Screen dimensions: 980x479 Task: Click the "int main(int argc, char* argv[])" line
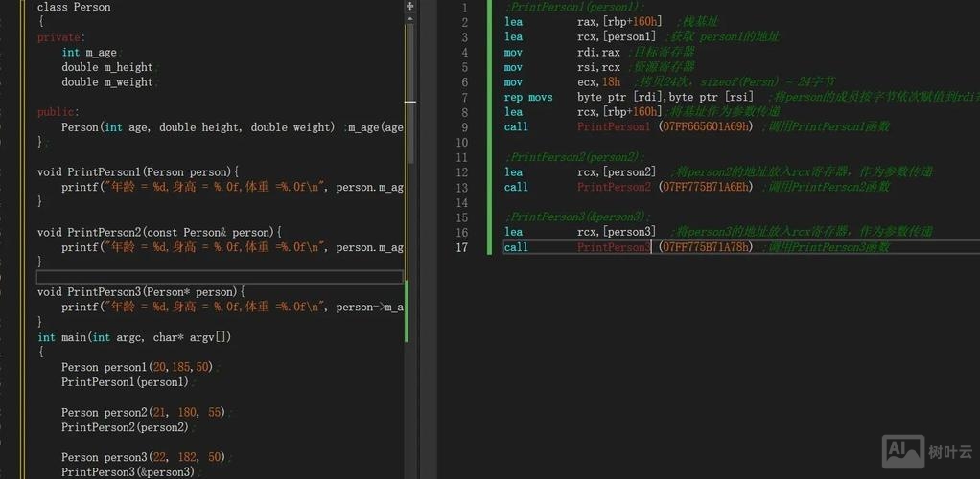(x=134, y=337)
